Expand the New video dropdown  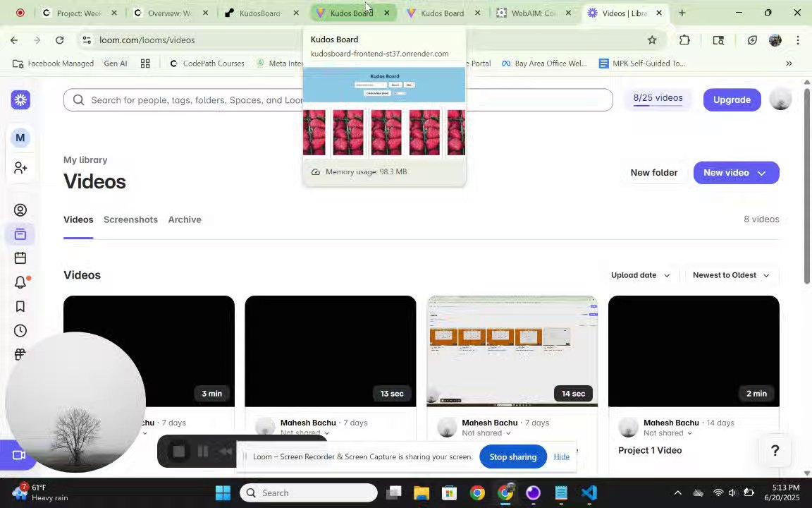point(761,173)
